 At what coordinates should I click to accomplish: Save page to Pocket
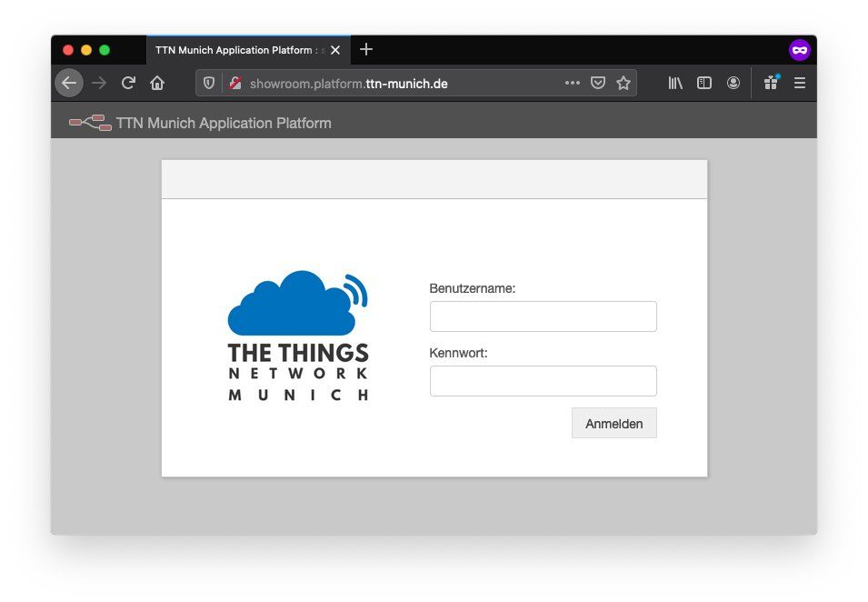[598, 83]
